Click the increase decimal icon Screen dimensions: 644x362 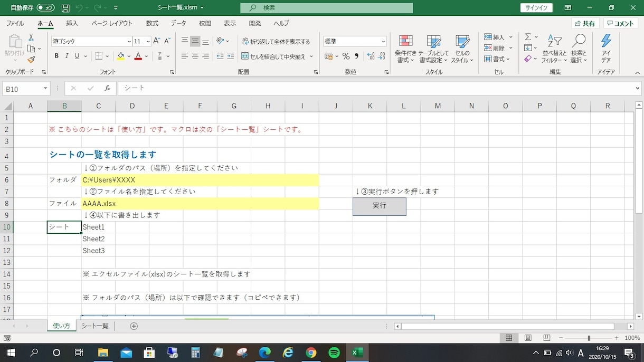coord(371,56)
